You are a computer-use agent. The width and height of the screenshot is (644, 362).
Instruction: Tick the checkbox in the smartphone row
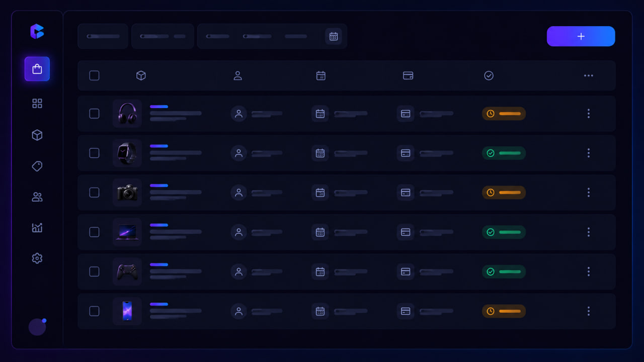click(x=94, y=311)
